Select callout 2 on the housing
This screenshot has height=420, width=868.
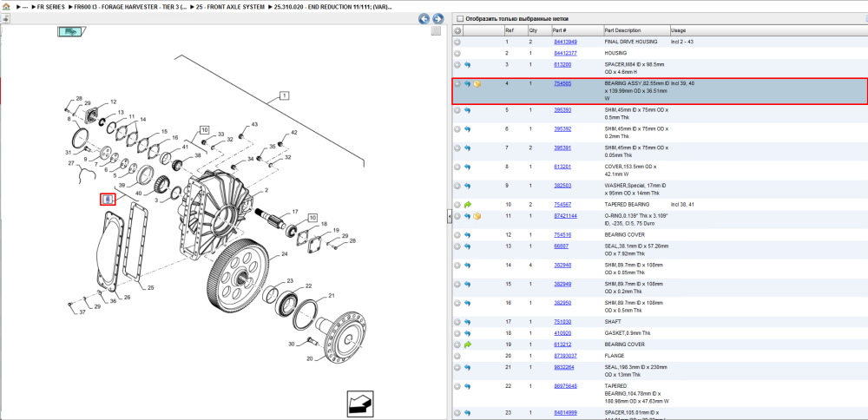(x=266, y=190)
